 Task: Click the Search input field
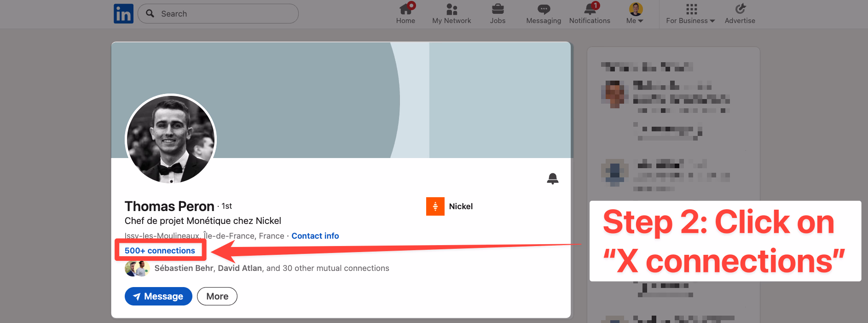coord(218,14)
